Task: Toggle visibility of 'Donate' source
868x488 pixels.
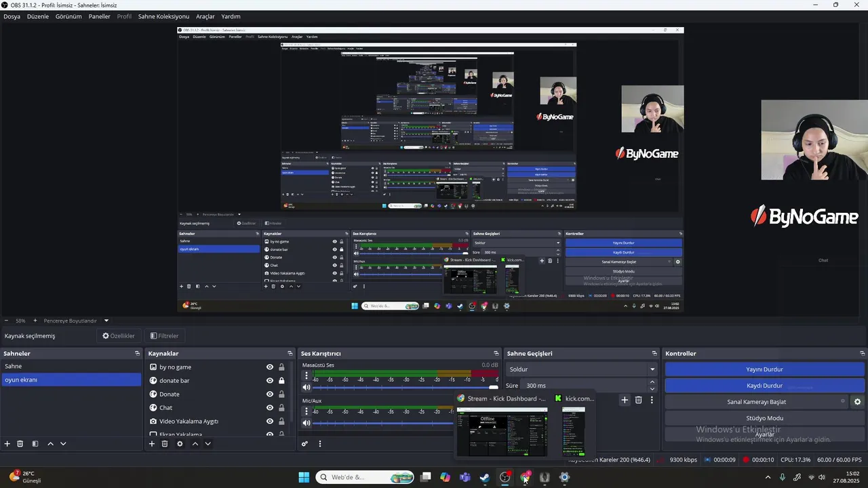Action: point(270,394)
